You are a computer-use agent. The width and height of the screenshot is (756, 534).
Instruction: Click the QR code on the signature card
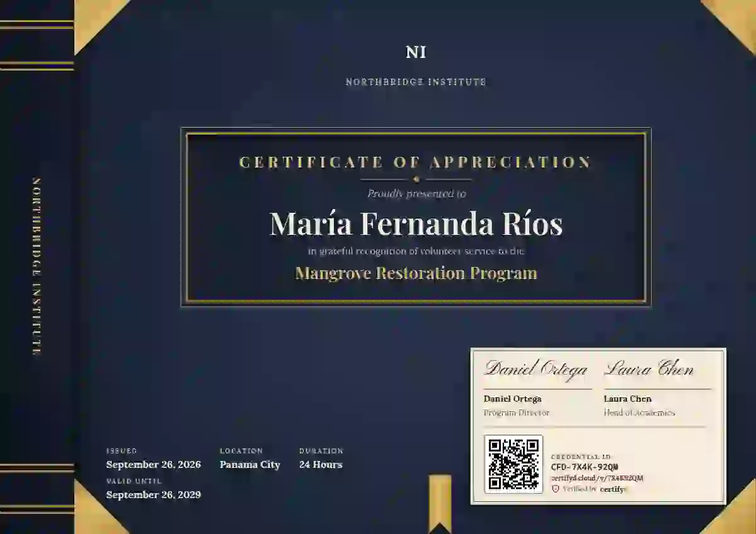[513, 463]
